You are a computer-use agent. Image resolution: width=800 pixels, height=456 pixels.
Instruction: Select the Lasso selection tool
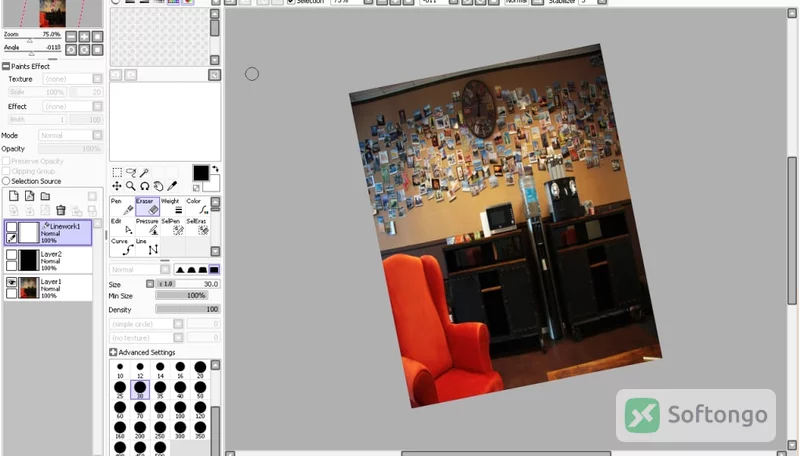131,172
